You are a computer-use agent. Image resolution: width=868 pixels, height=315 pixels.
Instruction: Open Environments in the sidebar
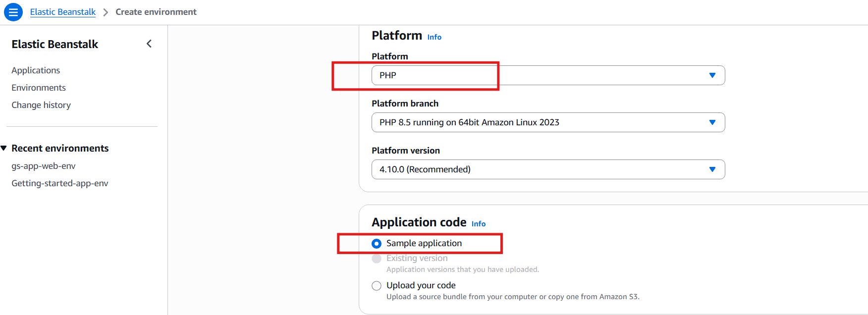click(39, 88)
